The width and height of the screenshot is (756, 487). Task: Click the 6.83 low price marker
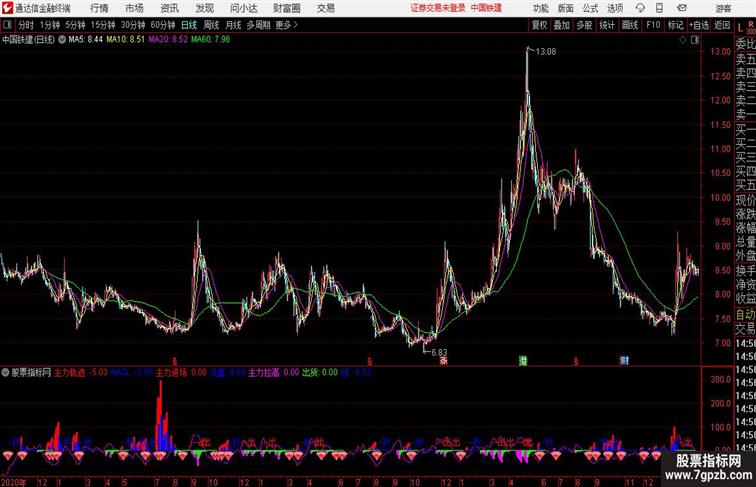click(439, 352)
